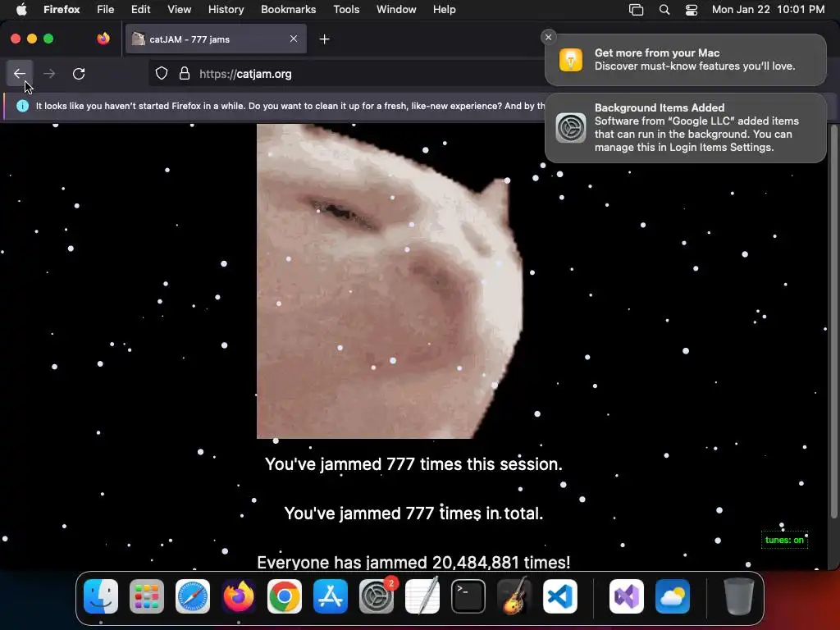This screenshot has height=630, width=840.
Task: Open the Help menu
Action: [x=445, y=9]
